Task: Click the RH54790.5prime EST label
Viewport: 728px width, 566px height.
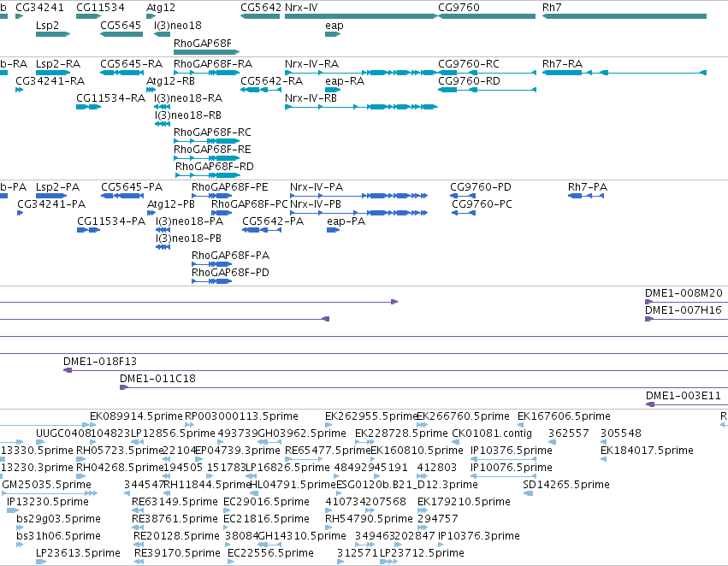Action: point(369,519)
